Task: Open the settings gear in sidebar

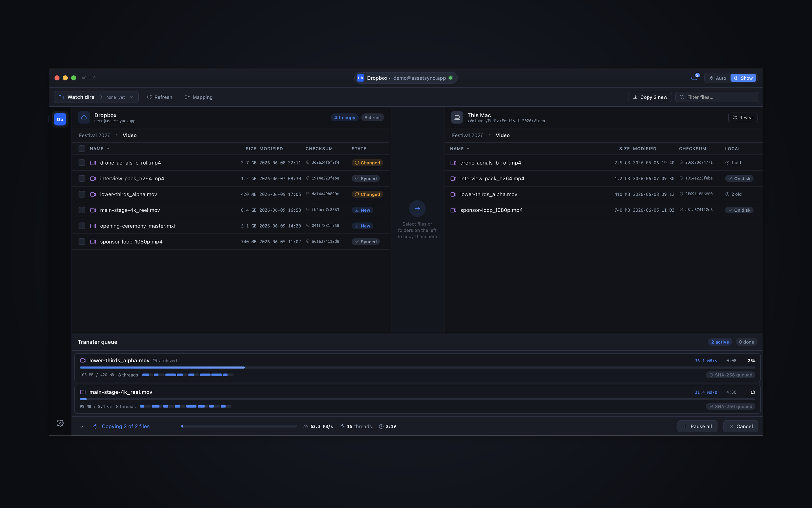Action: [60, 423]
